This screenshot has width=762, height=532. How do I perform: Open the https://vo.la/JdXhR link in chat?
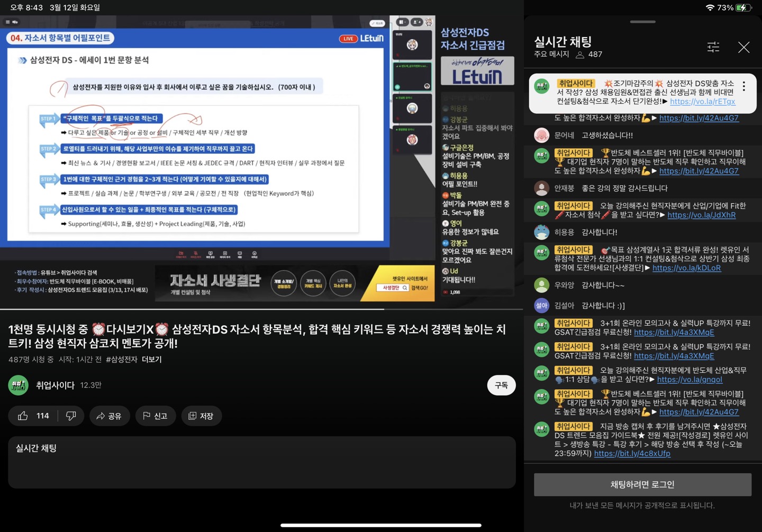pos(701,215)
